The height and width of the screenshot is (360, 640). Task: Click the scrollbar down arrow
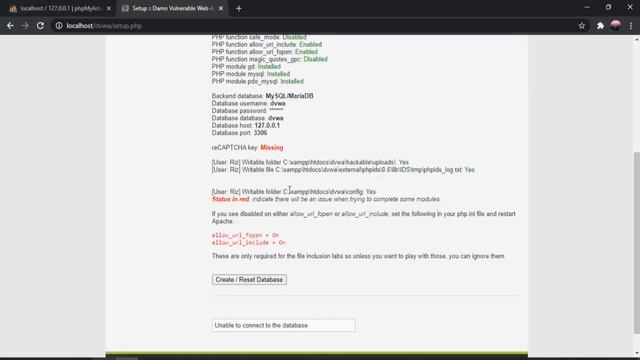[636, 353]
